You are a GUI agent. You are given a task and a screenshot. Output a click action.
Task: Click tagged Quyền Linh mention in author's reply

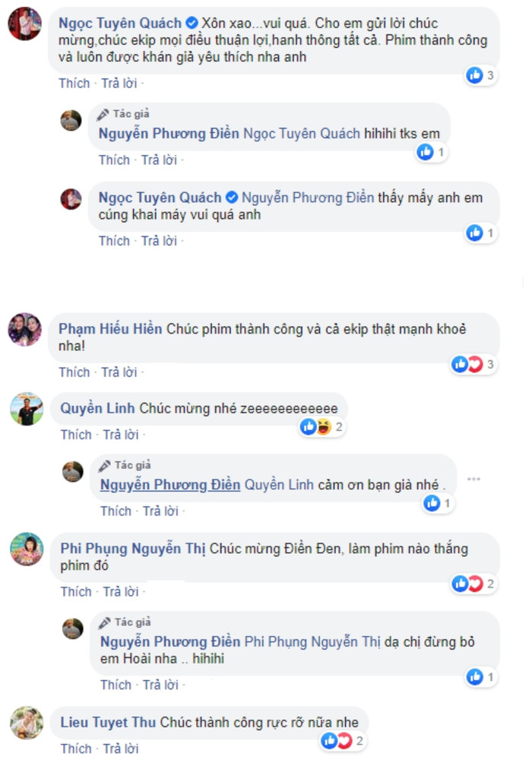[x=279, y=485]
